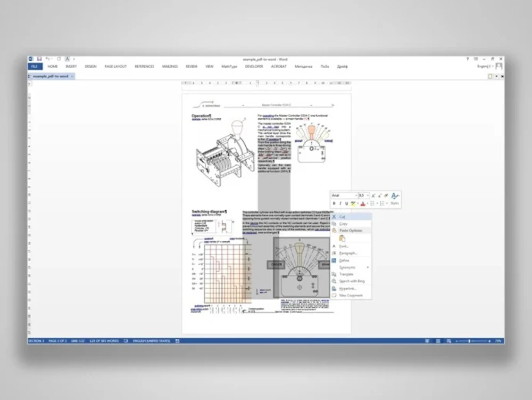Click the proofing errors icon in status bar
The image size is (532, 400).
point(126,341)
